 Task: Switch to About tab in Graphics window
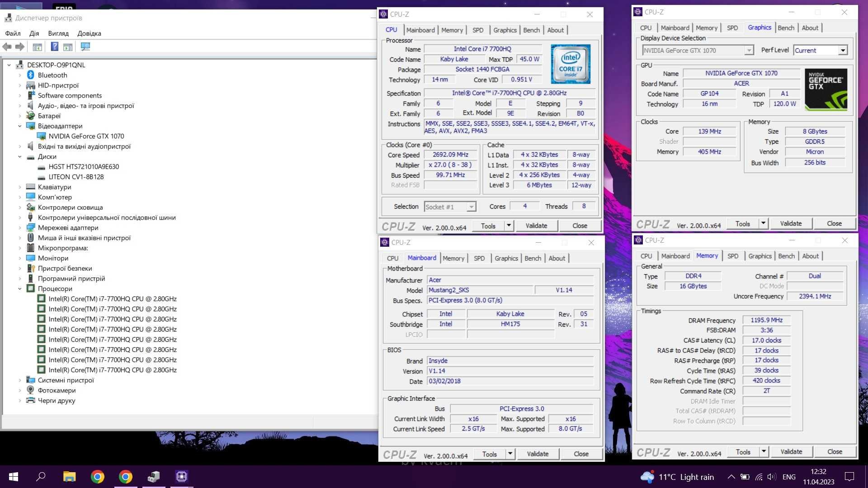point(810,28)
